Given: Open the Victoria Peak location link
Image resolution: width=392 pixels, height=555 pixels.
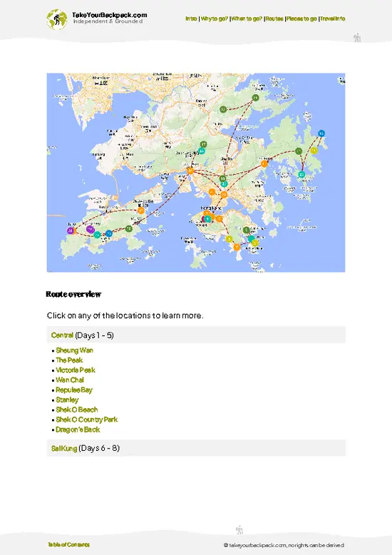Looking at the screenshot, I should tap(76, 370).
